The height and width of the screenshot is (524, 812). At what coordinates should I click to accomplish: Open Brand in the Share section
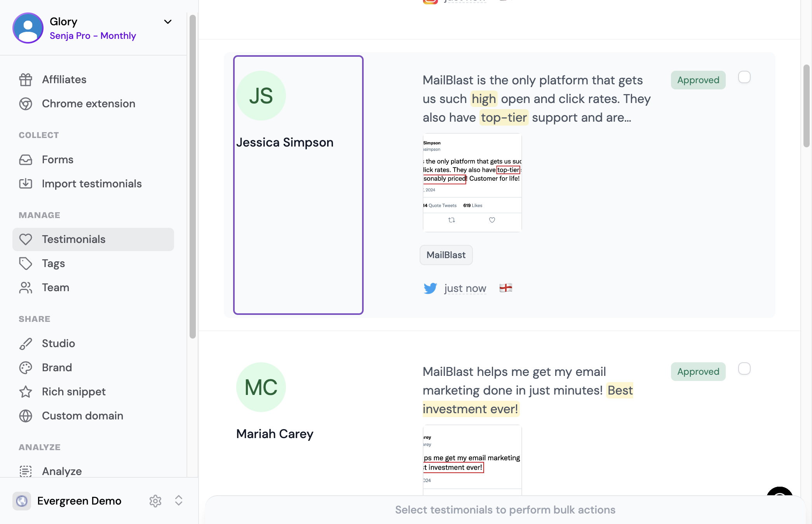click(x=93, y=368)
